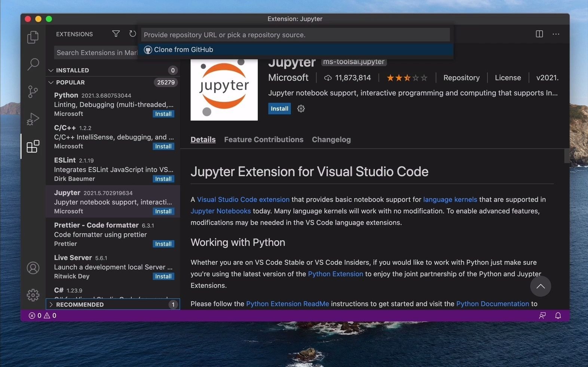
Task: Click the RECOMMENDED count badge 1
Action: click(x=173, y=305)
